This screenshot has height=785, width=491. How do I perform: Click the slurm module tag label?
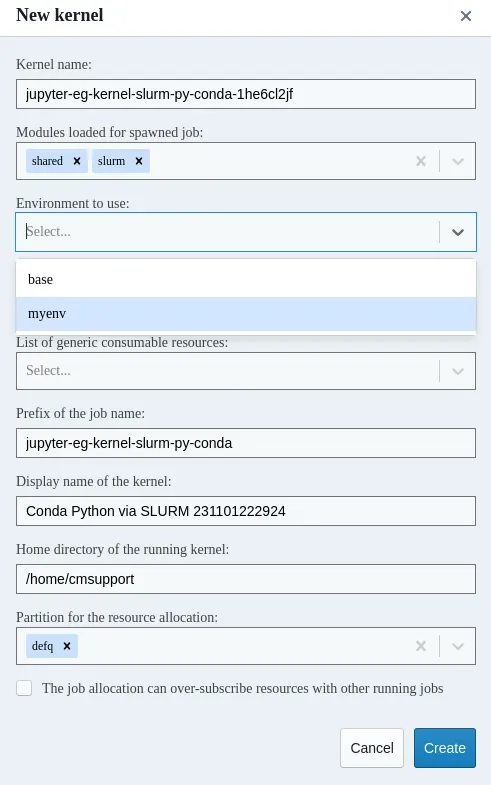pos(111,161)
